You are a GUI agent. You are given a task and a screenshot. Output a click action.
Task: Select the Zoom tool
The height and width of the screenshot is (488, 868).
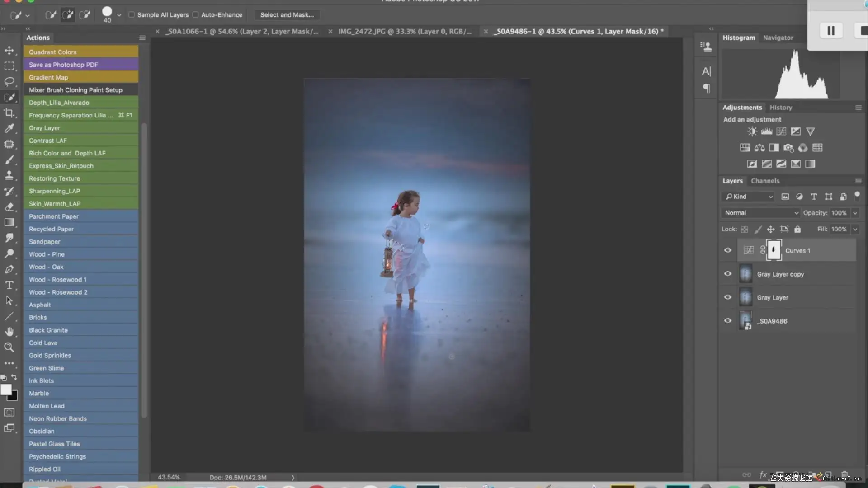coord(9,347)
